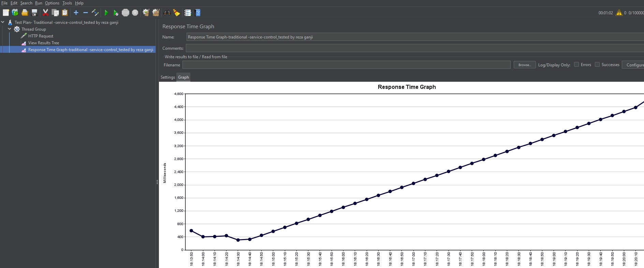Viewport: 644px width, 268px height.
Task: Collapse the Thread Group tree node
Action: [10, 29]
